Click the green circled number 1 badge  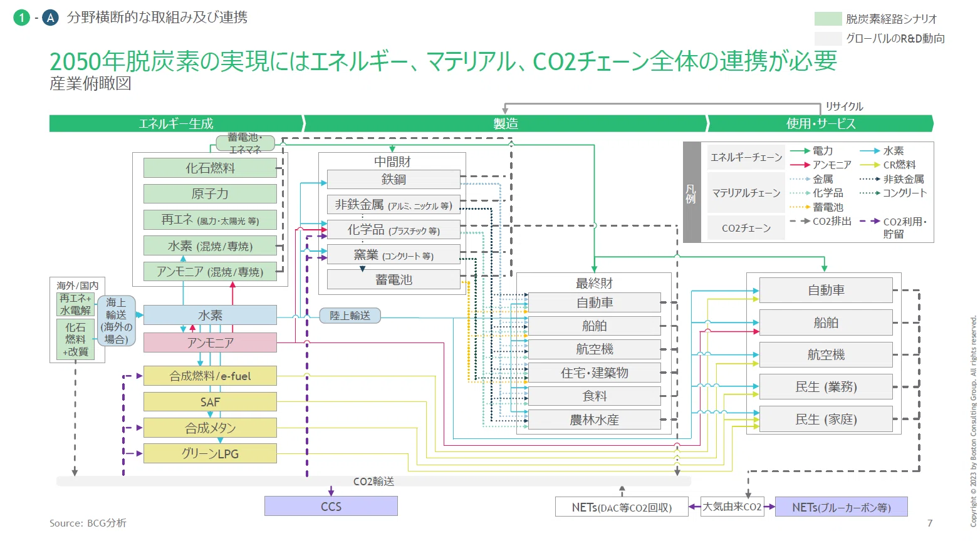pos(22,18)
